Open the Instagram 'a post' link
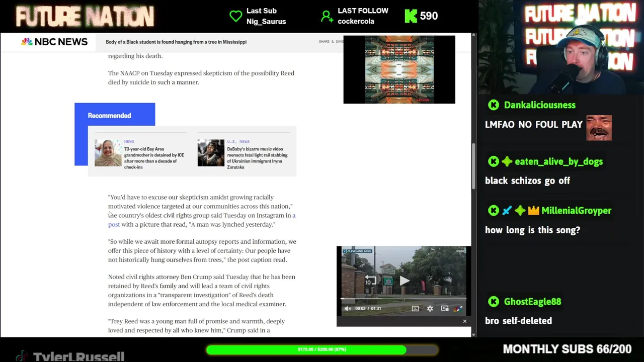Image resolution: width=644 pixels, height=362 pixels. click(202, 220)
